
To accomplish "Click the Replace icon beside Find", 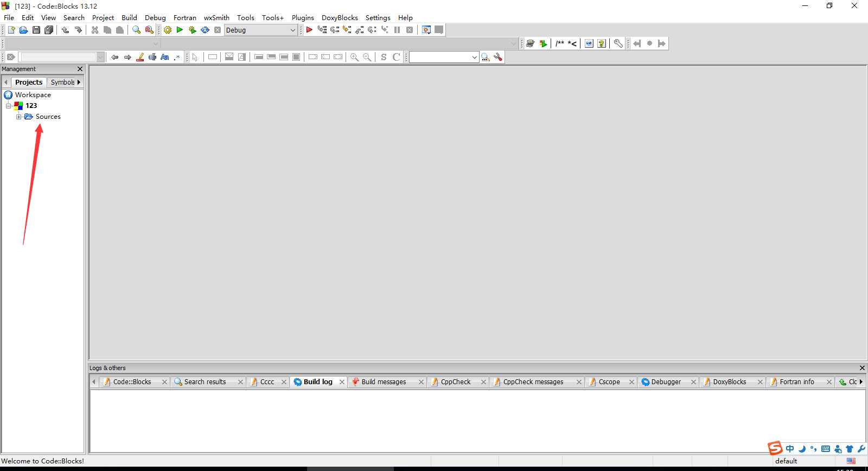I will click(x=149, y=30).
